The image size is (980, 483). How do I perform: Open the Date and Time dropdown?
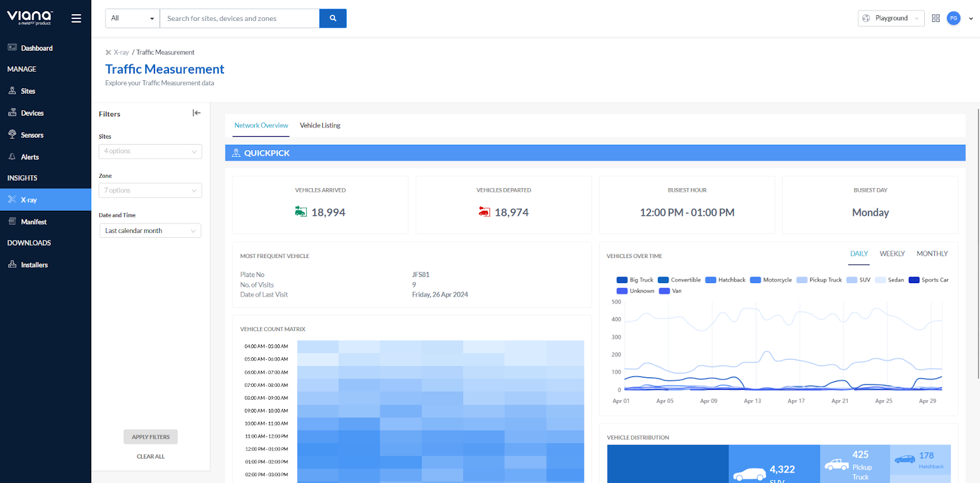[150, 231]
